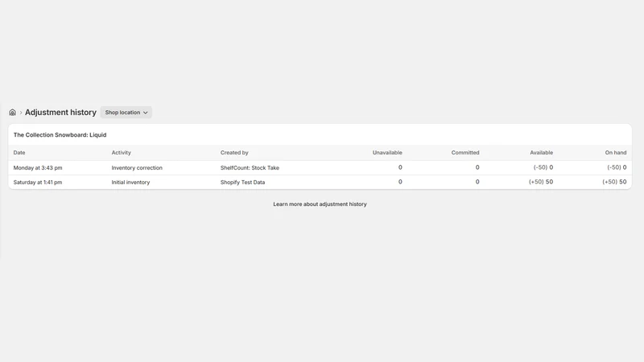Image resolution: width=644 pixels, height=362 pixels.
Task: Select the Unavailable column header
Action: [x=387, y=152]
